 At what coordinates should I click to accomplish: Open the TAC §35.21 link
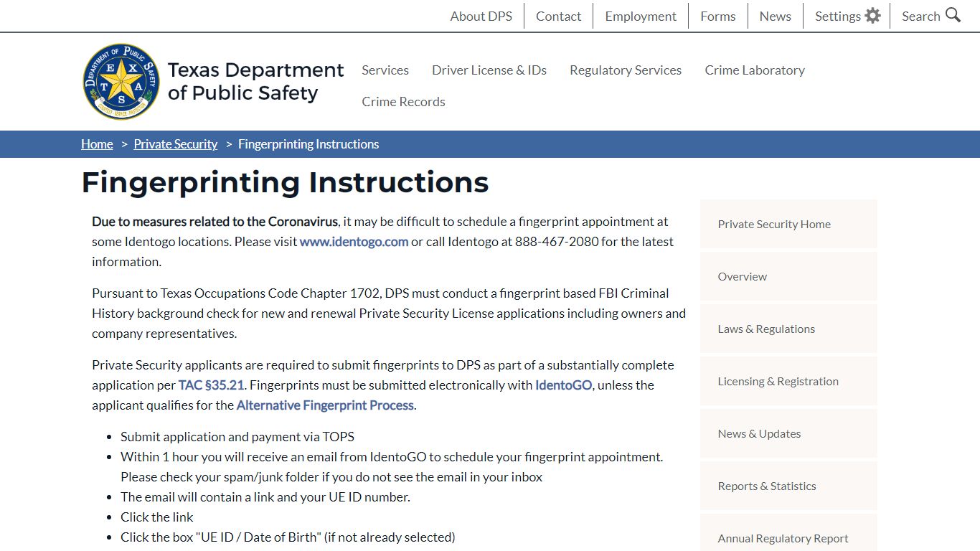pyautogui.click(x=211, y=385)
